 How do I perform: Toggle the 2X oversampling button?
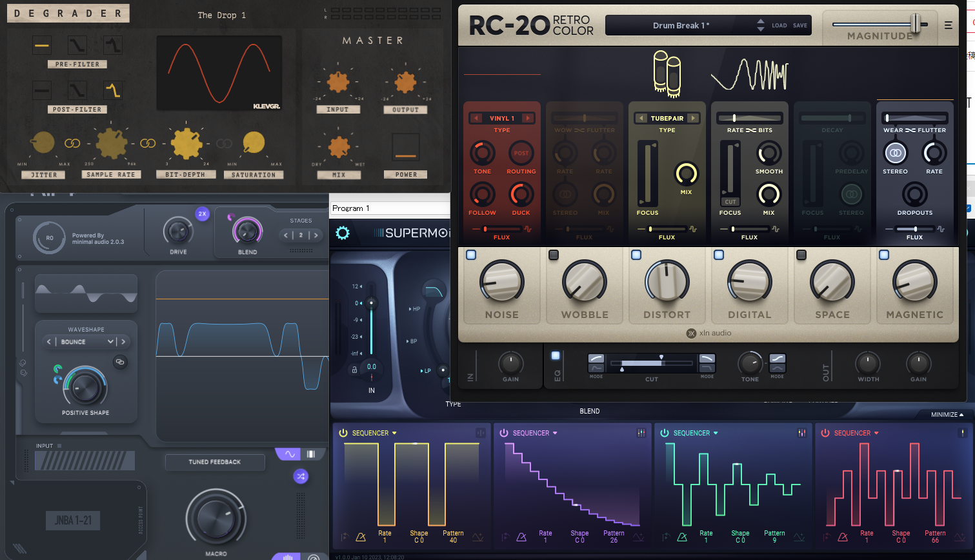(202, 214)
